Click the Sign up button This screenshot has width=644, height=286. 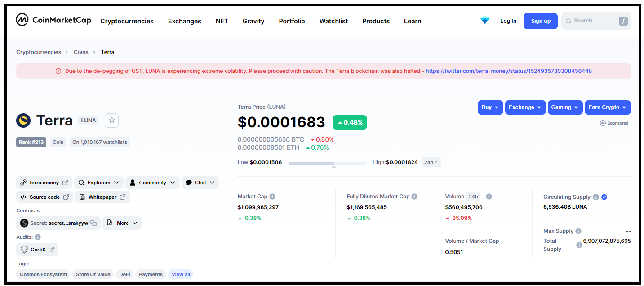click(541, 21)
